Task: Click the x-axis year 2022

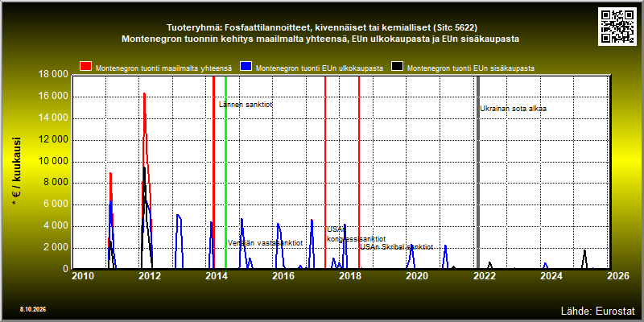Action: tap(485, 276)
